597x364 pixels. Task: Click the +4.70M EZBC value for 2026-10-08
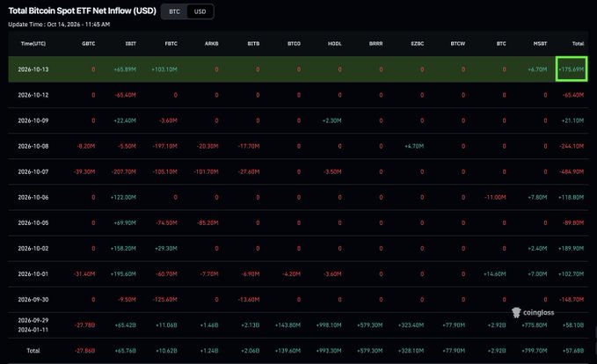pyautogui.click(x=414, y=146)
